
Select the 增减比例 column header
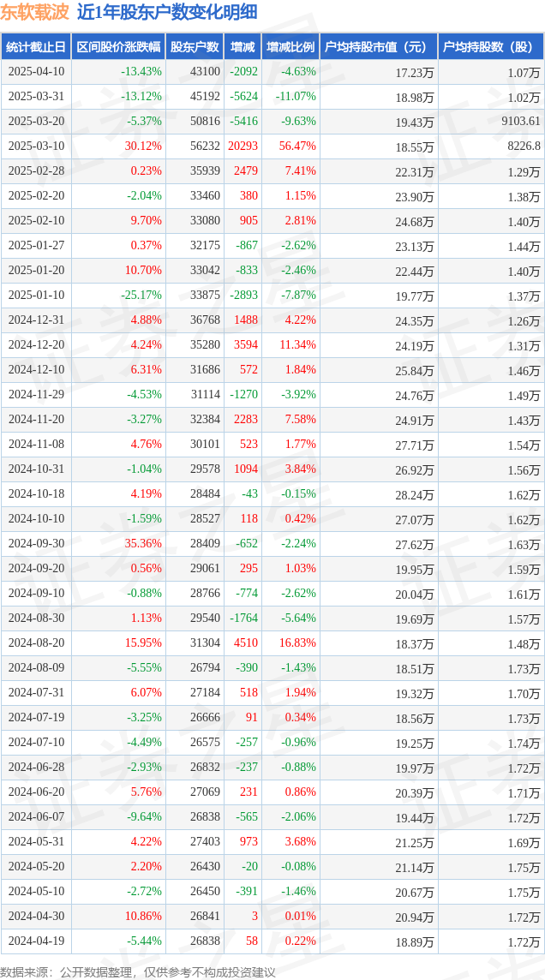(290, 46)
